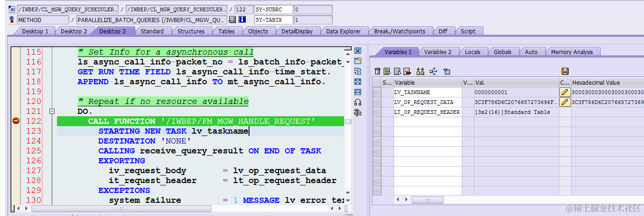This screenshot has height=216, width=644.
Task: Open the Objects tab
Action: click(258, 31)
